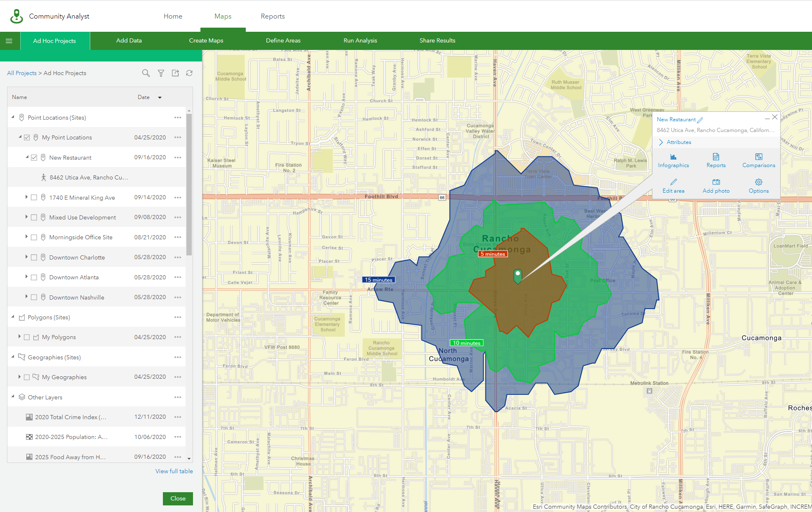Open the Run Analysis menu
Viewport: 812px width, 512px height.
coord(360,40)
